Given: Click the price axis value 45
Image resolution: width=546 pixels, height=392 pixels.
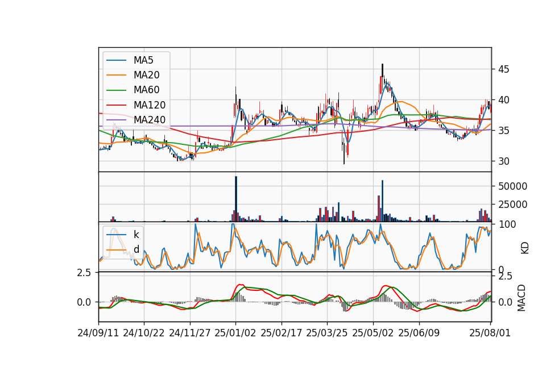Looking at the screenshot, I should tap(503, 69).
